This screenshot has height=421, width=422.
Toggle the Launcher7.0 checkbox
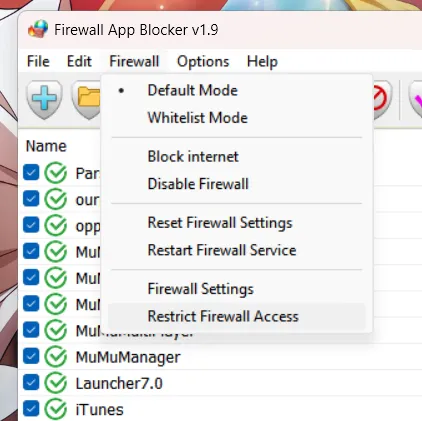coord(31,383)
